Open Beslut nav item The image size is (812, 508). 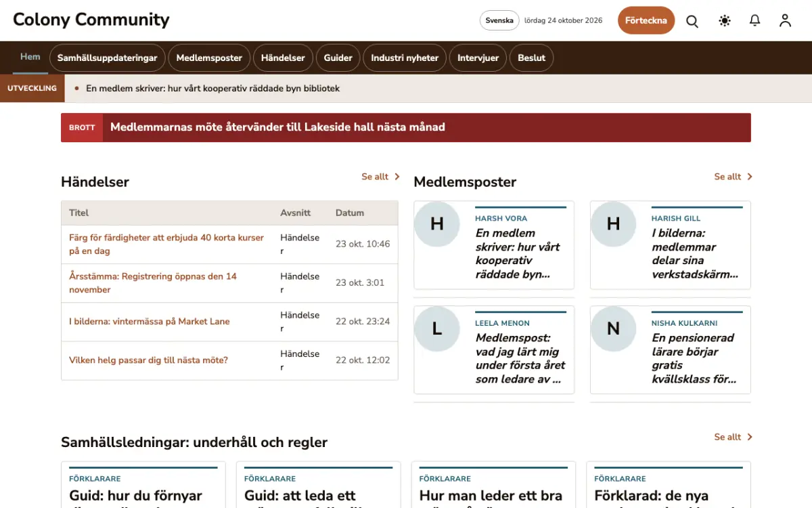531,58
